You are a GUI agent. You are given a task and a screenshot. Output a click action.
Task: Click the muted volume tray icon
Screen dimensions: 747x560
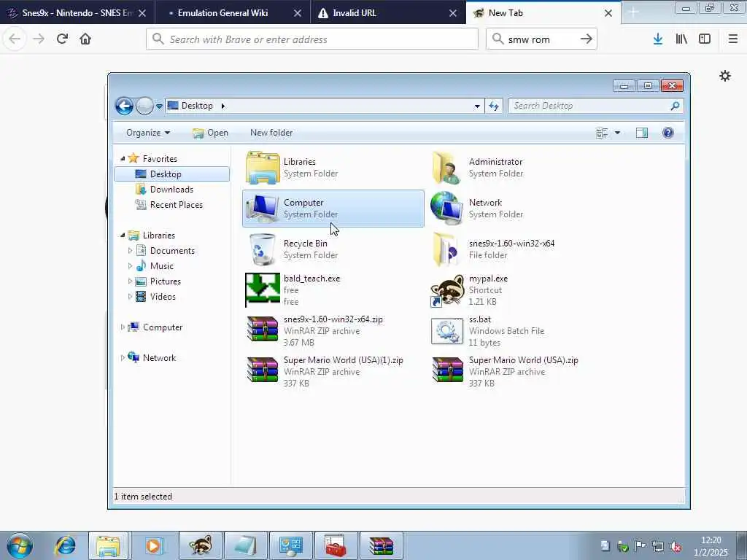pos(675,546)
